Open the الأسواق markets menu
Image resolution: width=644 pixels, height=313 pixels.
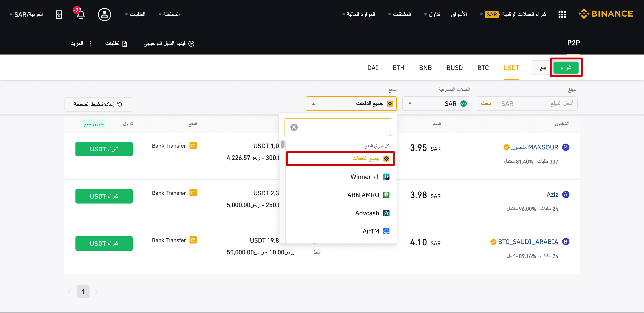[x=459, y=14]
